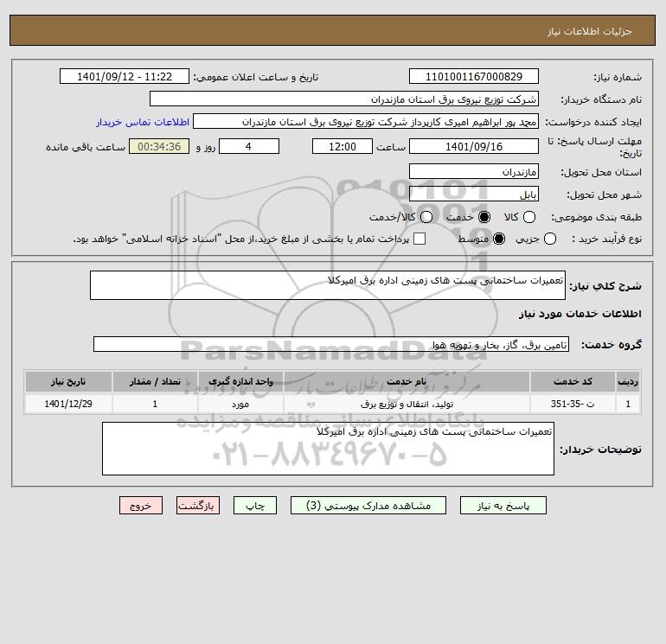
Task: Click the گروه خدمت service group field
Action: point(331,344)
